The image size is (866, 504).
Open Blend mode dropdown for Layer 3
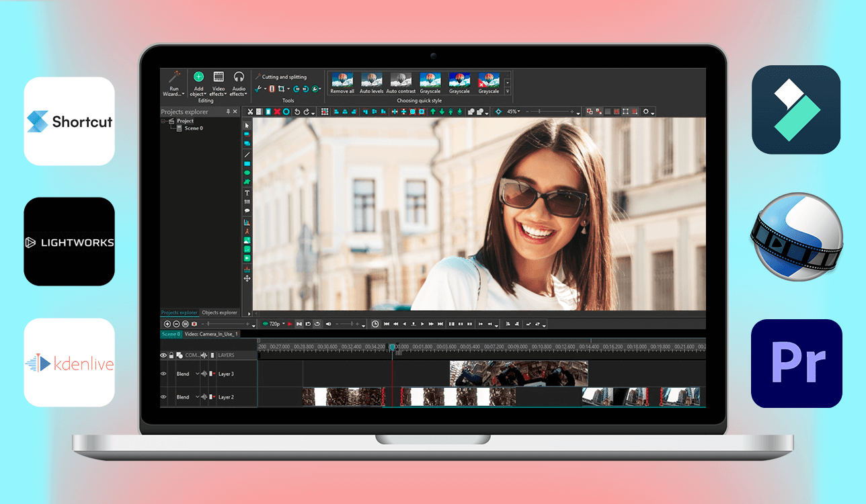point(197,374)
